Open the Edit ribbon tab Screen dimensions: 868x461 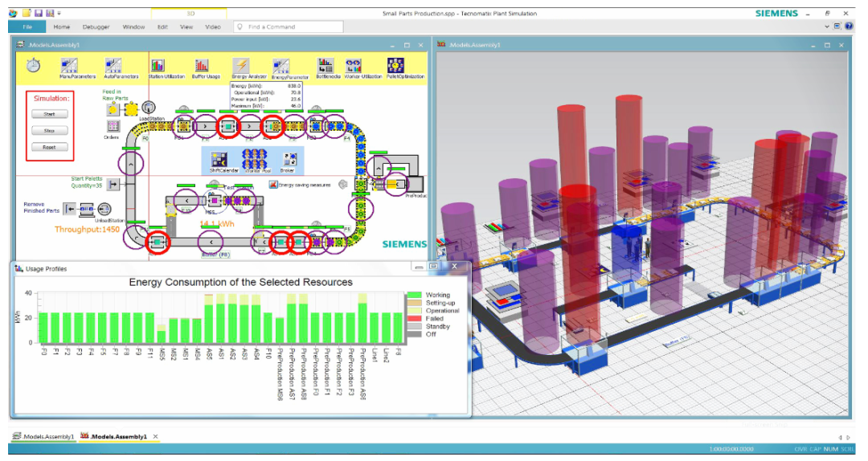[x=162, y=27]
